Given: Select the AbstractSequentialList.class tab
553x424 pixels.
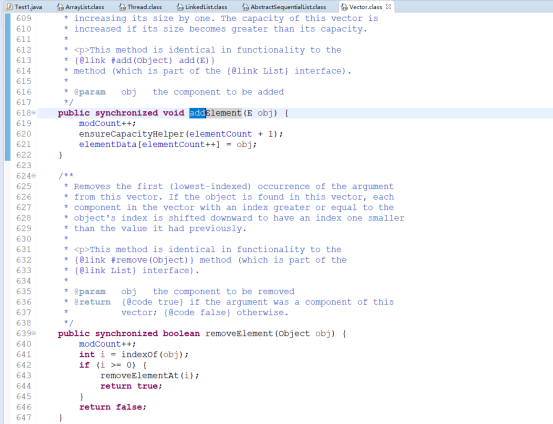Looking at the screenshot, I should click(284, 7).
